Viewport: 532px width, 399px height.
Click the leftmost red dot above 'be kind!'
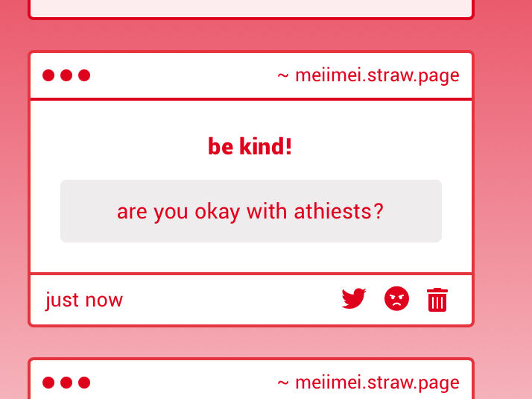(x=48, y=75)
